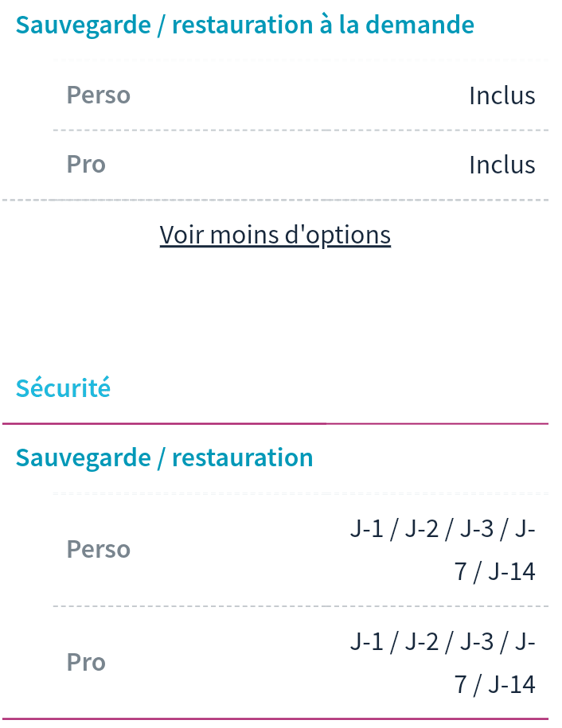Click first line of Perso's backup retention days
Viewport: 562px width, 728px height.
tap(442, 529)
